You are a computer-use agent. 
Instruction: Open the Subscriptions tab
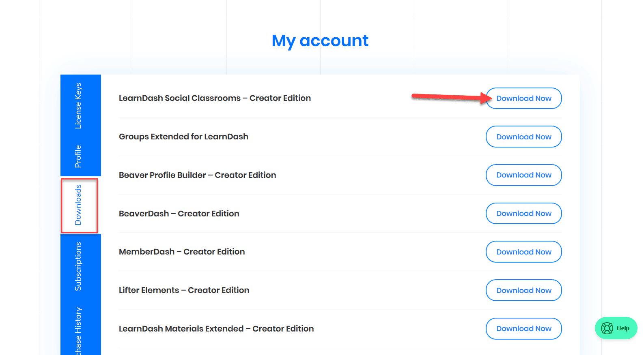click(x=78, y=266)
